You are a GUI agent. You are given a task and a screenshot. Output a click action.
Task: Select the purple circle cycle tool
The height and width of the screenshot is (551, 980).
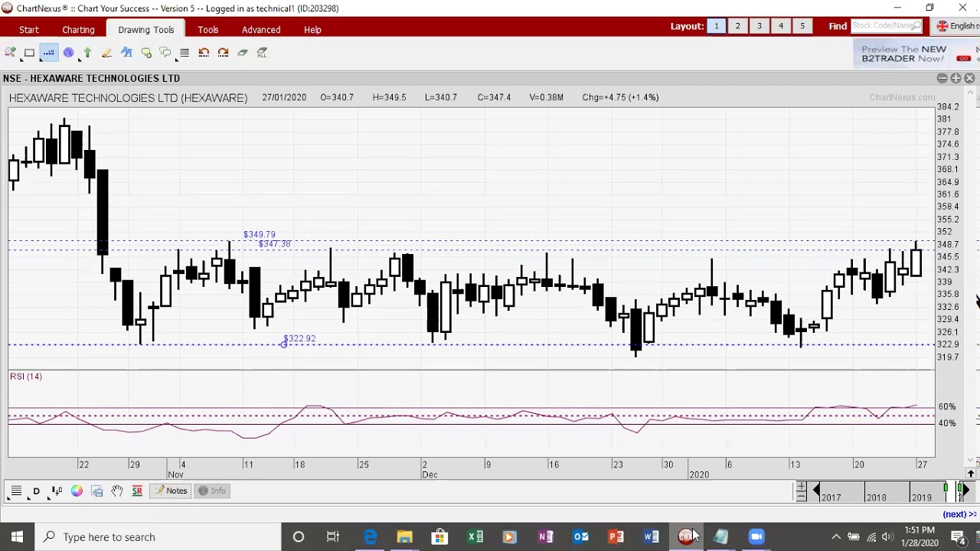tap(68, 53)
